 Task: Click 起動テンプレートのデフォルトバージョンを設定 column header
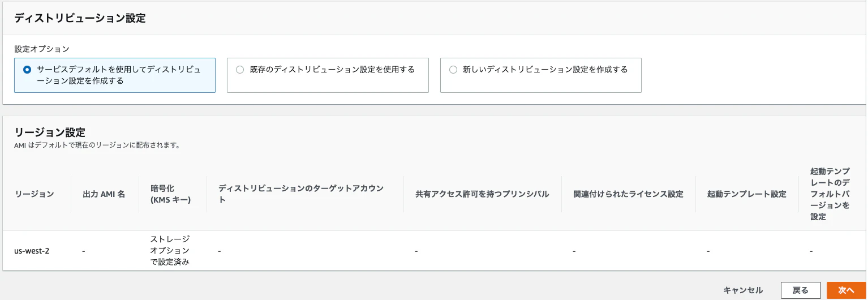coord(830,194)
